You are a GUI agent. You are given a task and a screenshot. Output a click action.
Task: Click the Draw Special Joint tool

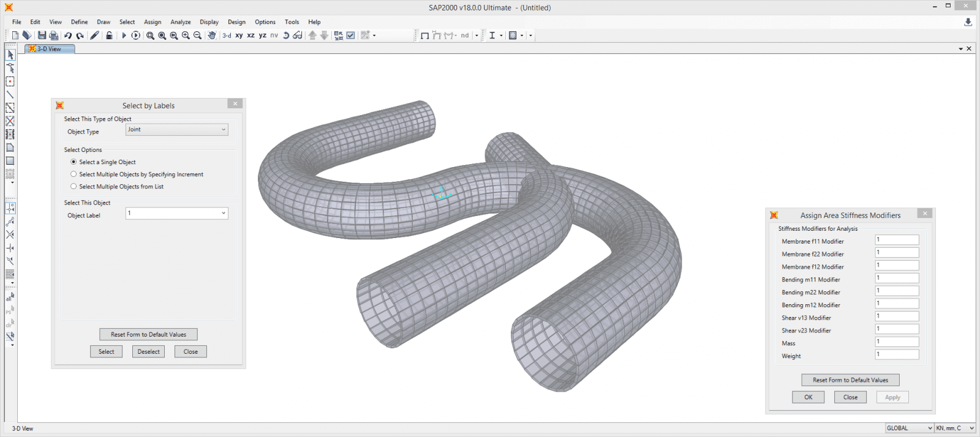[10, 81]
